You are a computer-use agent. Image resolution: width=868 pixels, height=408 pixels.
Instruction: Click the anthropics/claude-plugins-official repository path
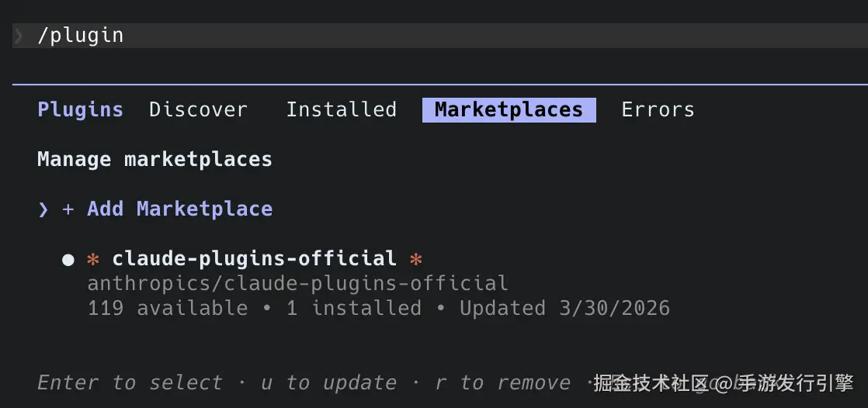click(297, 284)
